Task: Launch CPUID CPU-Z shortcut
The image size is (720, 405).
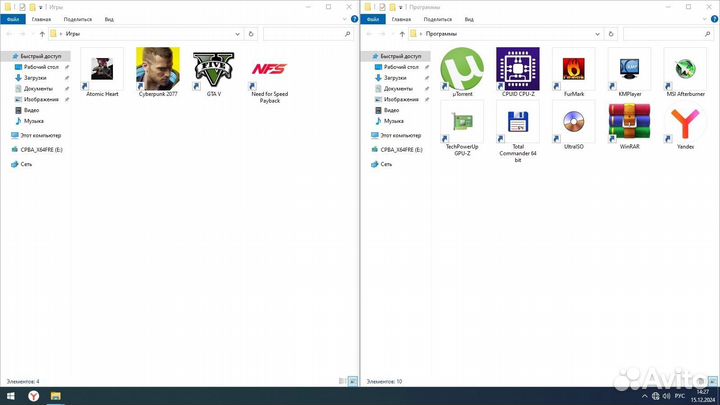Action: click(x=518, y=72)
